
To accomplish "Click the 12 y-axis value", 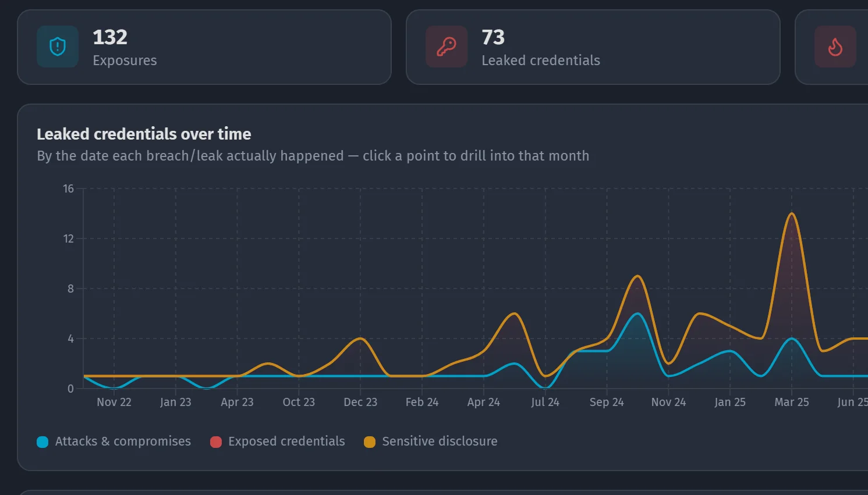I will pos(69,238).
